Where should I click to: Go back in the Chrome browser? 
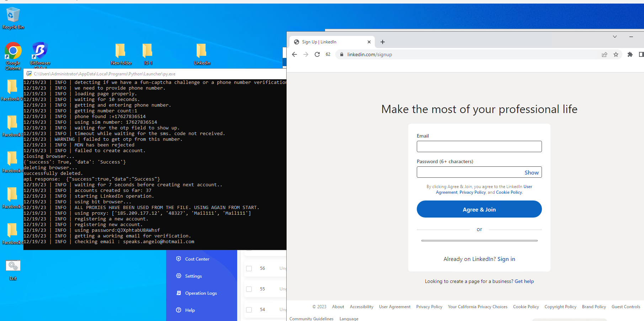pyautogui.click(x=294, y=54)
